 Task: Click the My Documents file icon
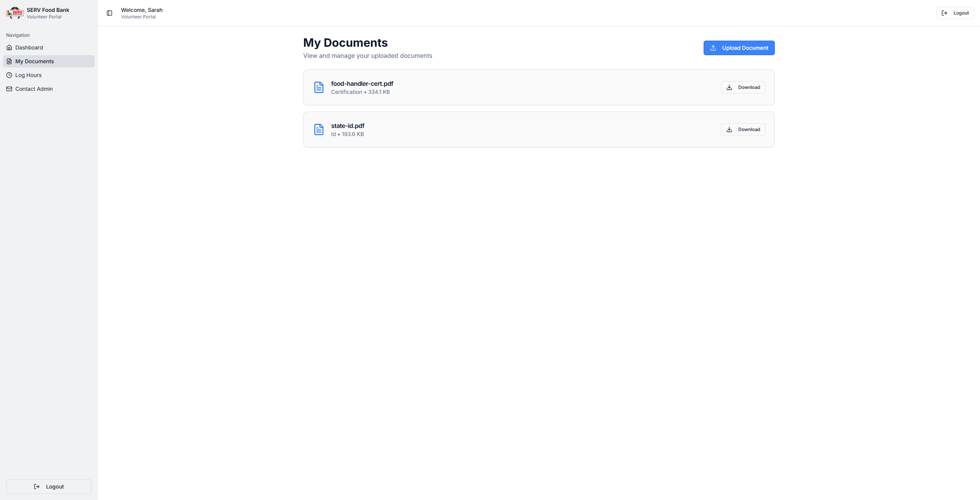tap(9, 61)
